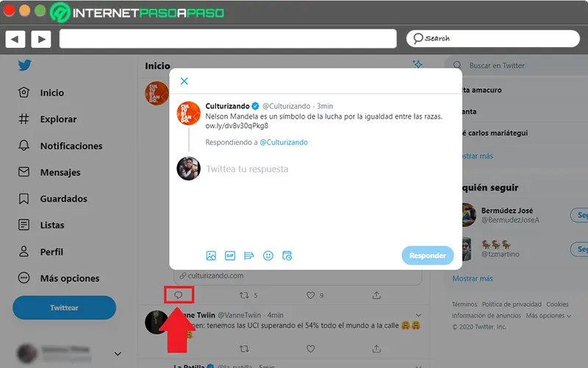
Task: Click the 'Buscar en Twitter' search box
Action: coord(517,66)
